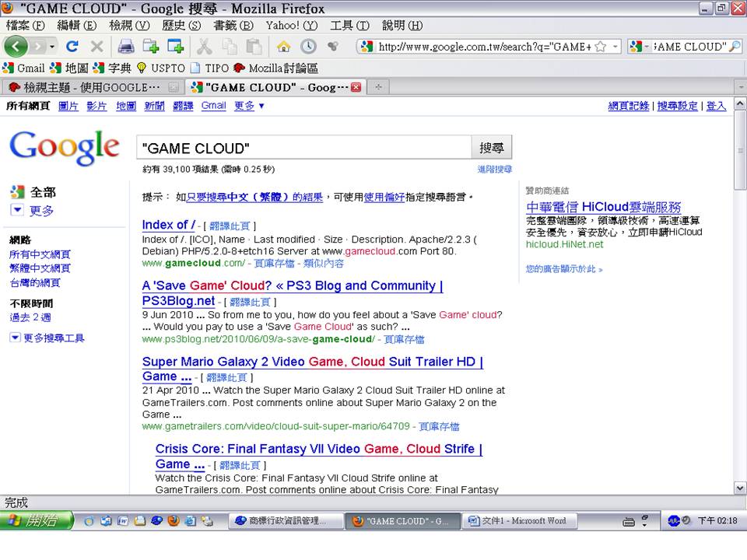Screen dimensions: 747x560
Task: Click the vertical scrollbar up arrow
Action: [x=740, y=103]
